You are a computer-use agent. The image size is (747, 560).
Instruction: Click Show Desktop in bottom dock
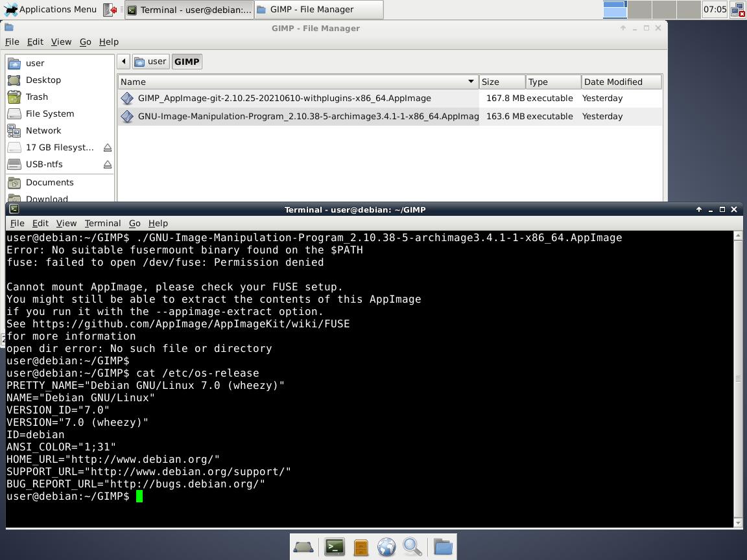303,547
